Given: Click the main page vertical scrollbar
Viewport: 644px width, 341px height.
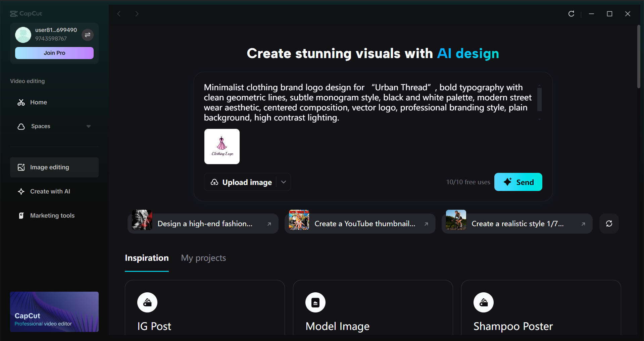Looking at the screenshot, I should (x=639, y=56).
